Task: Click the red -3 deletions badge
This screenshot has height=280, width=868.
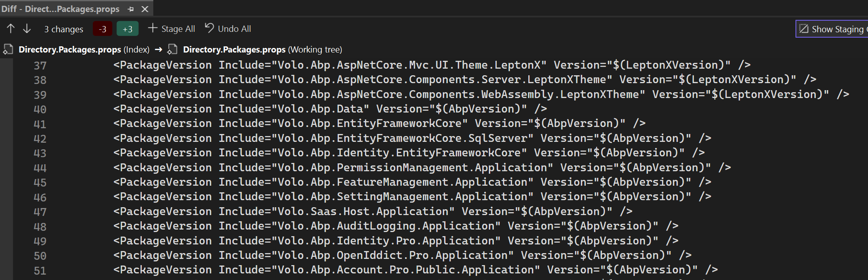Action: tap(102, 29)
